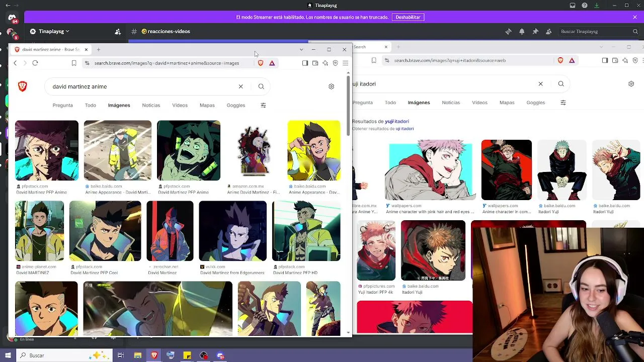Open Sticky Notes from the taskbar
This screenshot has width=644, height=362.
187,355
